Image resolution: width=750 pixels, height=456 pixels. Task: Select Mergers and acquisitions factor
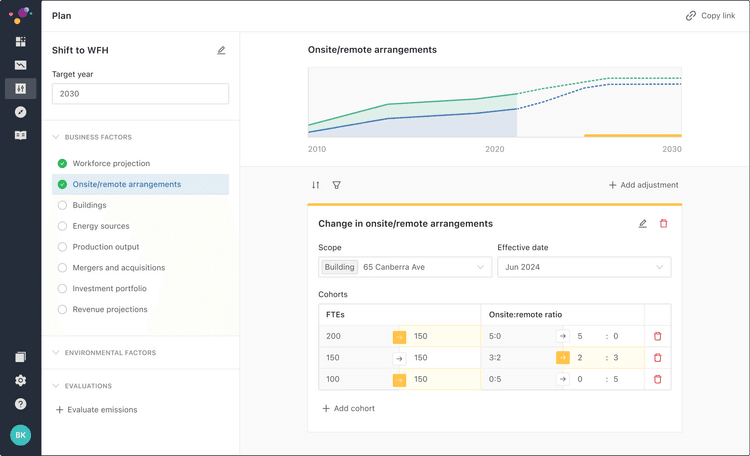118,268
